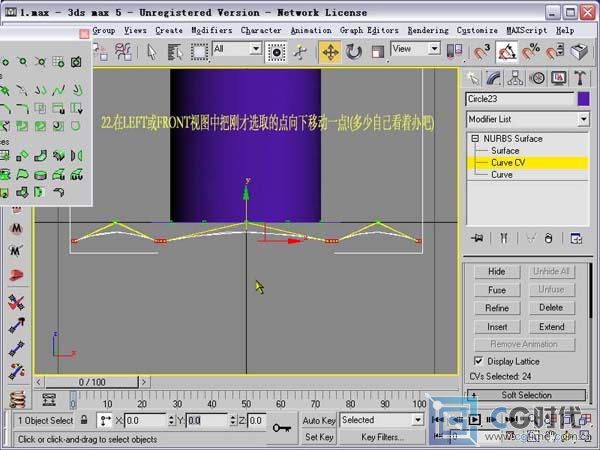Click the Delete button
Viewport: 600px width, 450px height.
[551, 308]
